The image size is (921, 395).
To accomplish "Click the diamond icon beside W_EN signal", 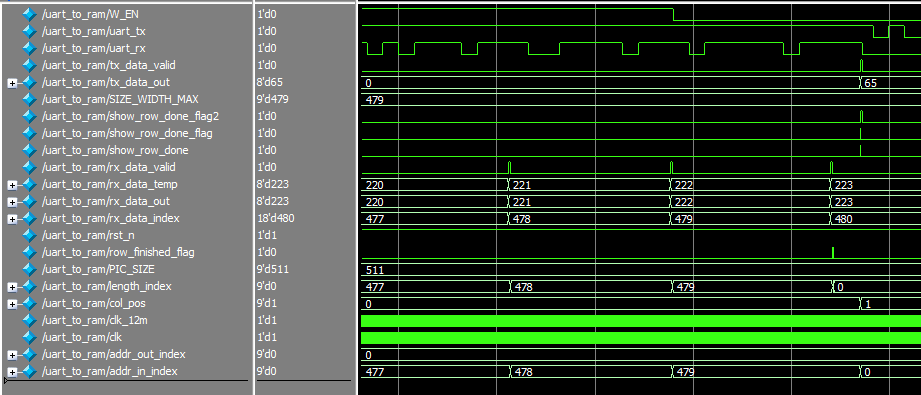I will 29,14.
